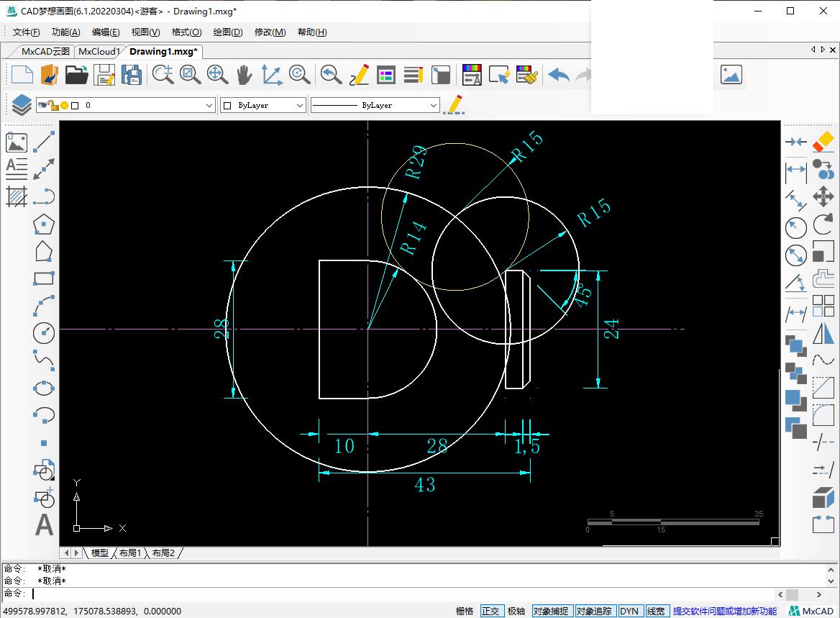Select the Mirror tool
The height and width of the screenshot is (618, 840).
tap(823, 334)
